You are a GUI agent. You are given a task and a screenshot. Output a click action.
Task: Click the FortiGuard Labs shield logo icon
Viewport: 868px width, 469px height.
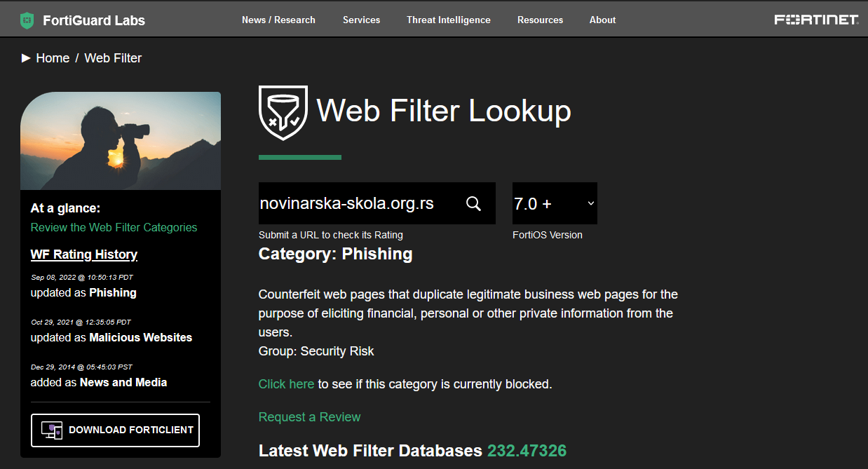pyautogui.click(x=27, y=20)
